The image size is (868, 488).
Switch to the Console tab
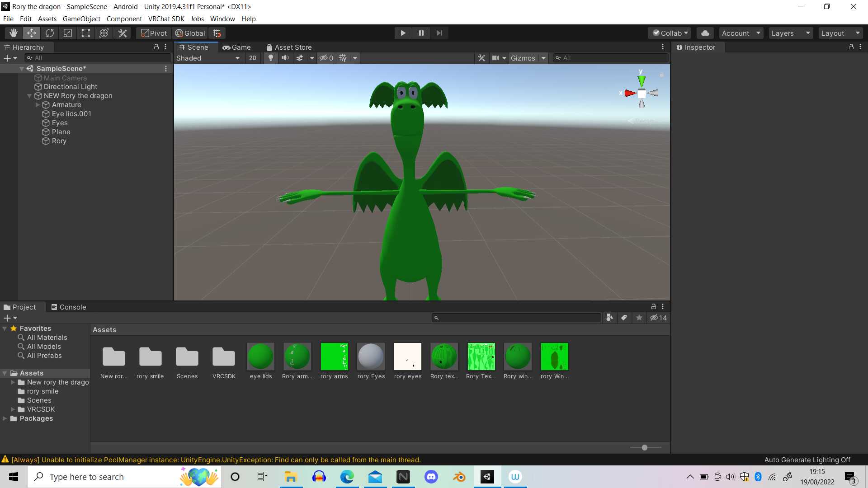[68, 307]
